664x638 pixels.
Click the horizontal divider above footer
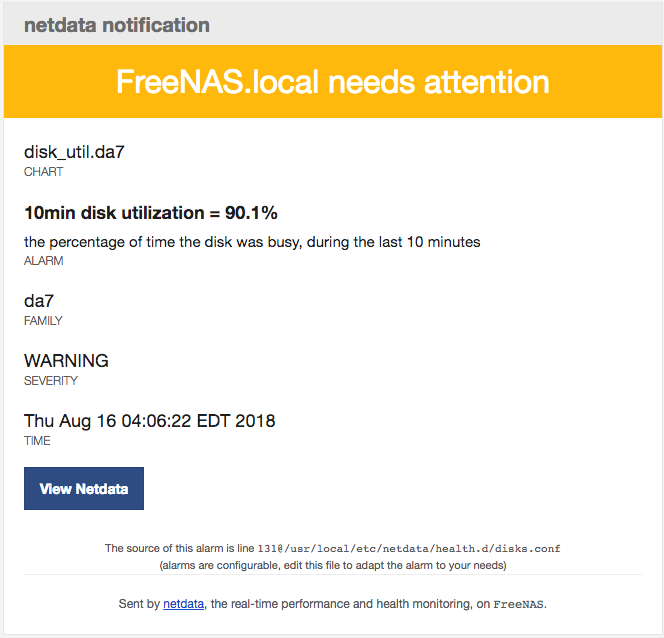click(333, 574)
